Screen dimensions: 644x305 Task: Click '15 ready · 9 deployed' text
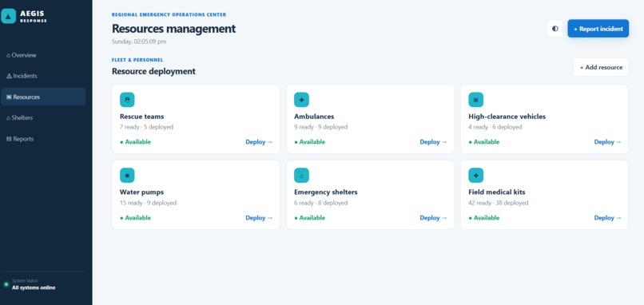pos(148,203)
